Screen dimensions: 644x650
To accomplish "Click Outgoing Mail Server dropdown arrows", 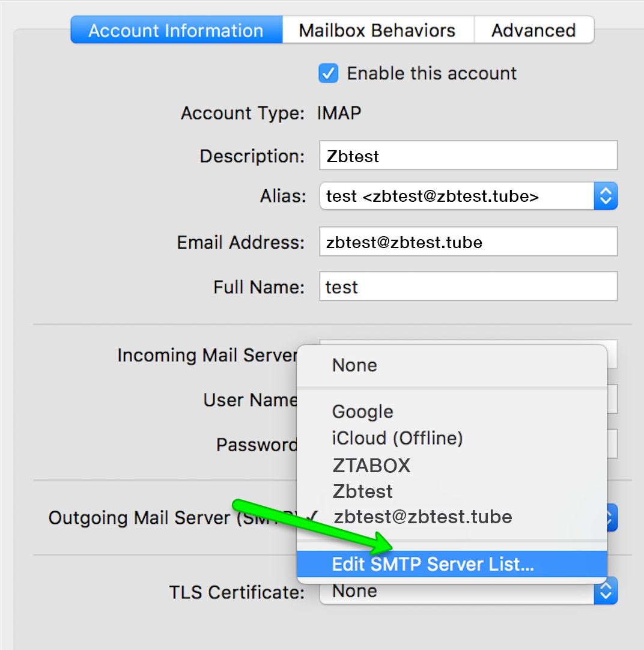I will (x=612, y=517).
